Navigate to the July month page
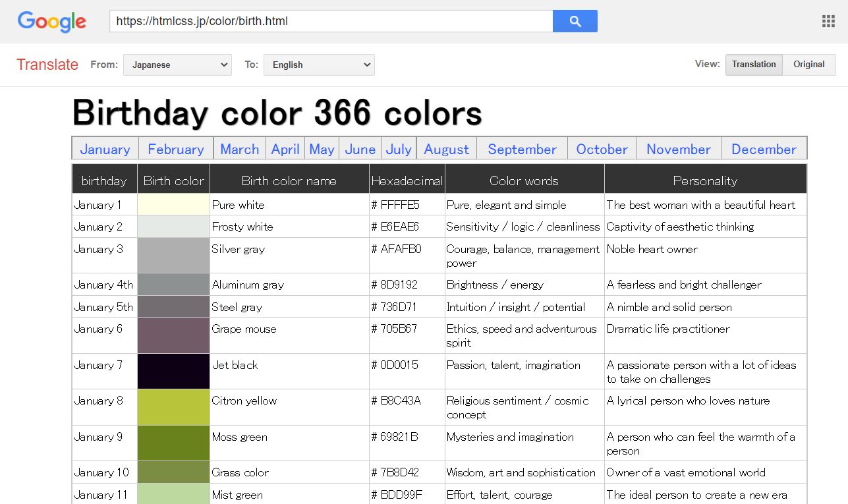Image resolution: width=848 pixels, height=504 pixels. click(x=398, y=149)
